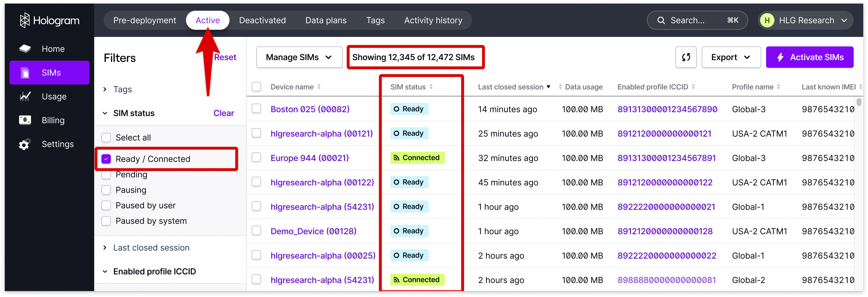Click the Billing icon in sidebar
The width and height of the screenshot is (868, 297).
[x=25, y=120]
